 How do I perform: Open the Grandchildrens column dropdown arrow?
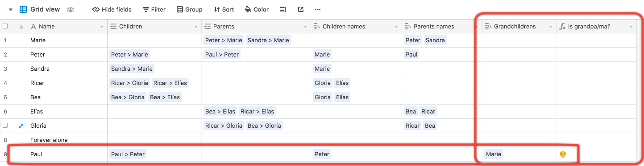[550, 27]
